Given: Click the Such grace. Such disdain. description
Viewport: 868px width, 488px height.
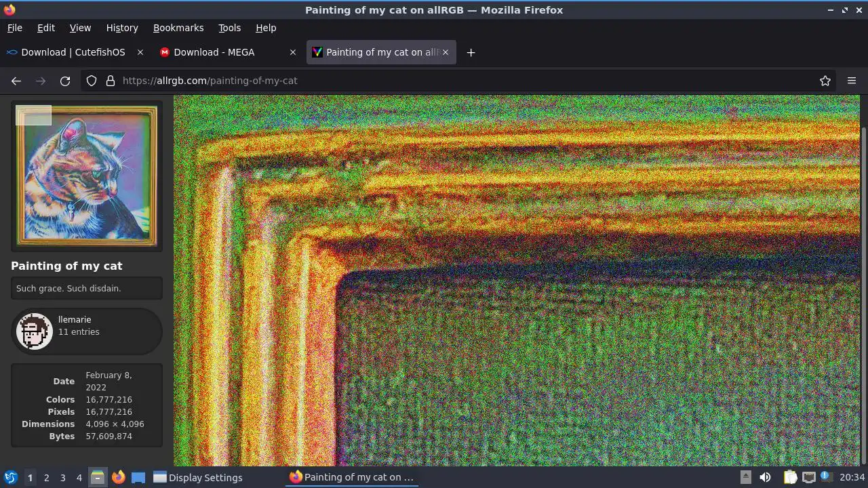Looking at the screenshot, I should coord(68,288).
